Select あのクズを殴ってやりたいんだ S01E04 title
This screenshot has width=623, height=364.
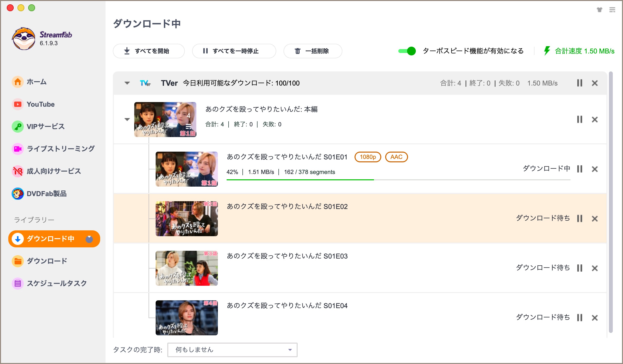click(x=287, y=306)
